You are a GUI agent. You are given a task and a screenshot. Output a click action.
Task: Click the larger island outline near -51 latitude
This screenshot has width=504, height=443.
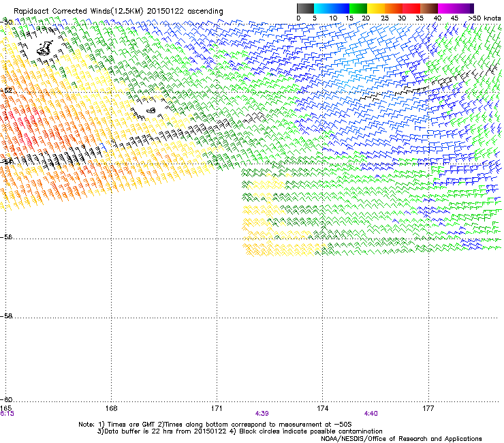click(45, 48)
